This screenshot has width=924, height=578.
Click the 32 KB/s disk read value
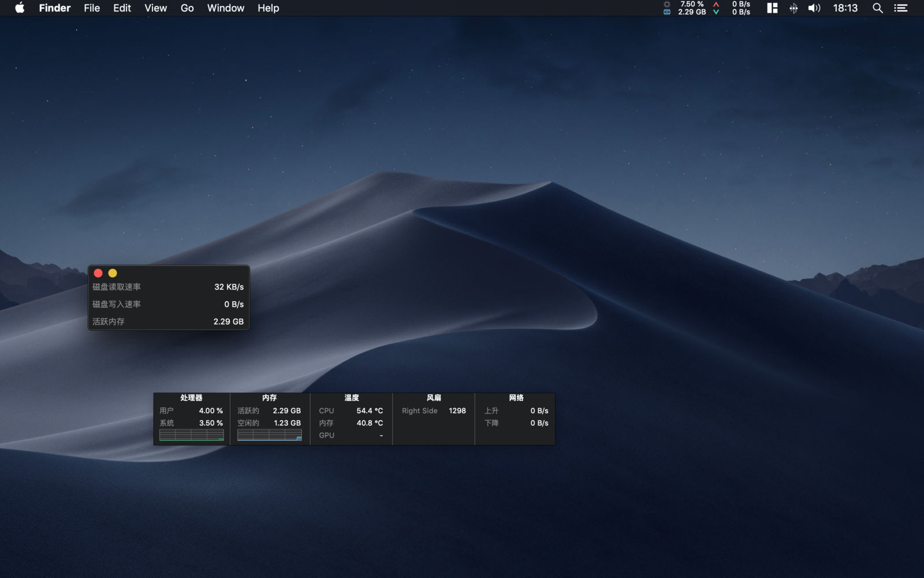click(x=229, y=287)
